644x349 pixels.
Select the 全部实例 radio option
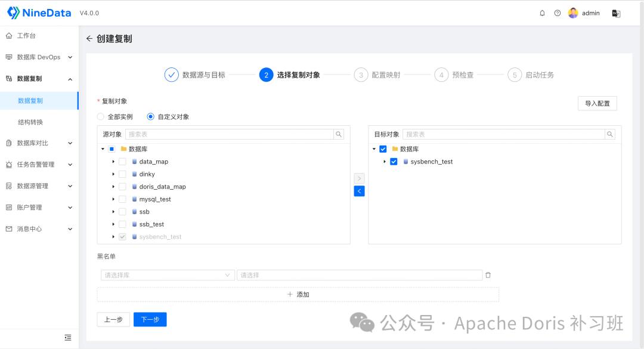click(x=100, y=117)
